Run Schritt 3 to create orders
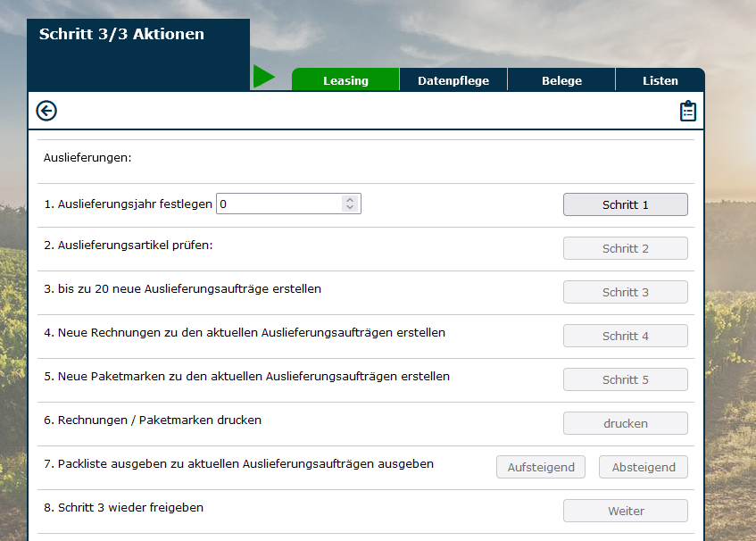 [x=625, y=292]
